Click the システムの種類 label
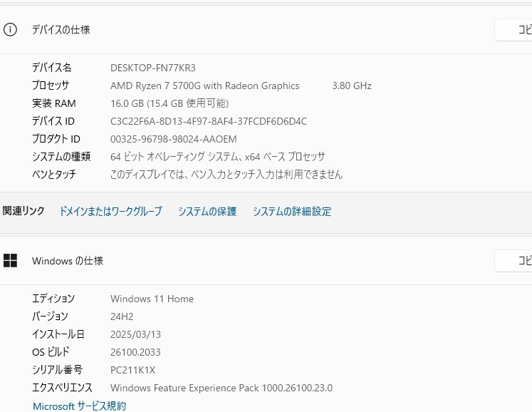532x412 pixels. 61,157
